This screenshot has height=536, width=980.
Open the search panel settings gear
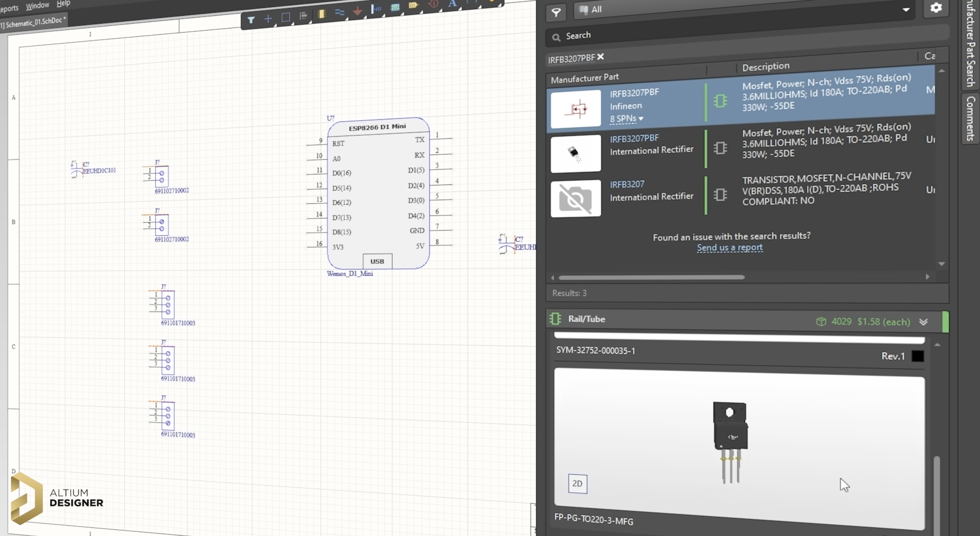pyautogui.click(x=936, y=8)
